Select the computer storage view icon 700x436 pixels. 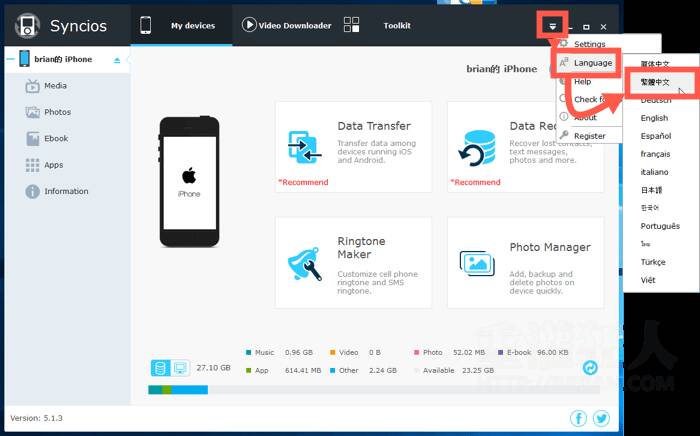[180, 368]
